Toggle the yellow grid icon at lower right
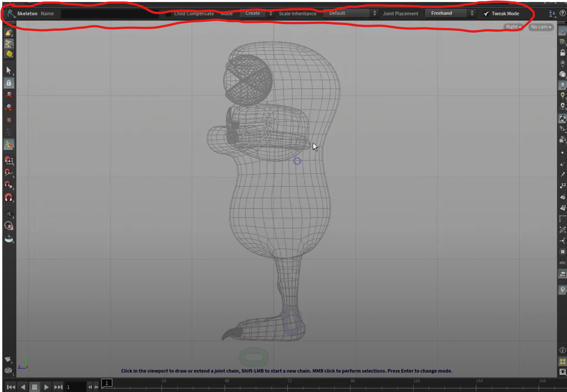Image resolution: width=567 pixels, height=392 pixels. click(x=562, y=361)
